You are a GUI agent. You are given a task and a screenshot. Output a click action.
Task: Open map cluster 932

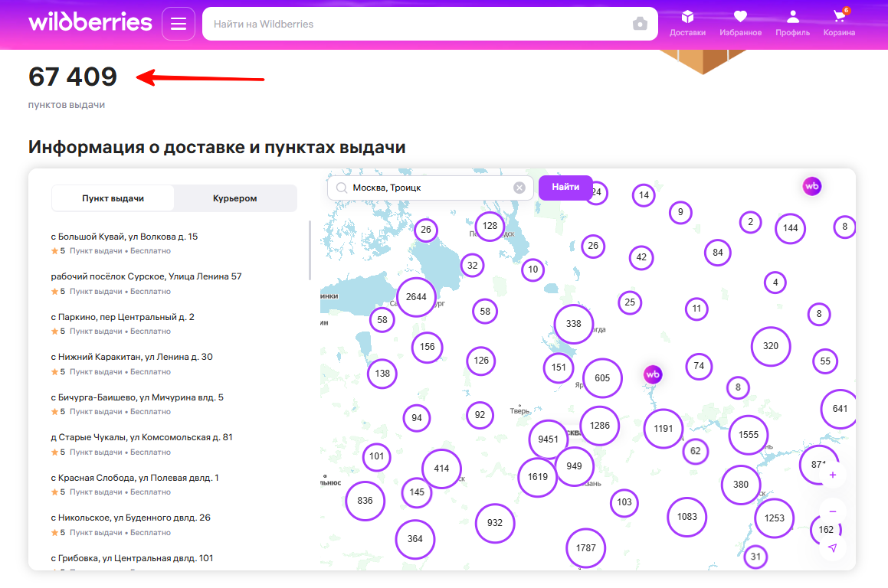point(495,523)
